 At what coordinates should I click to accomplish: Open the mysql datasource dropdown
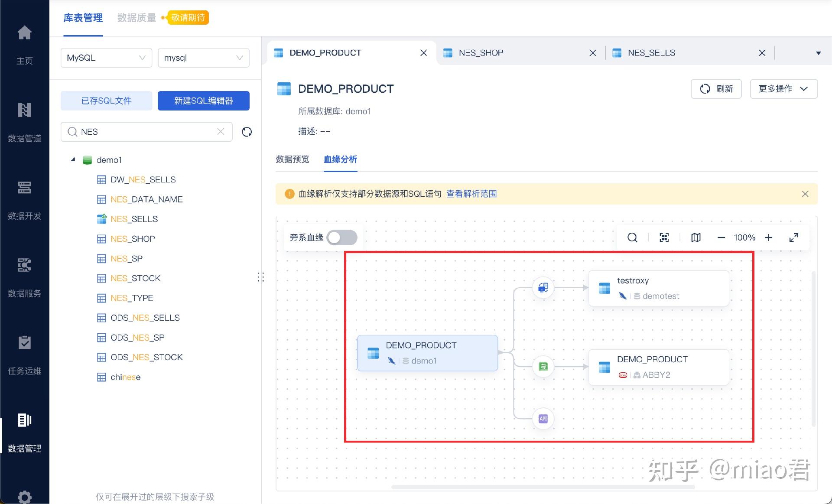tap(203, 58)
